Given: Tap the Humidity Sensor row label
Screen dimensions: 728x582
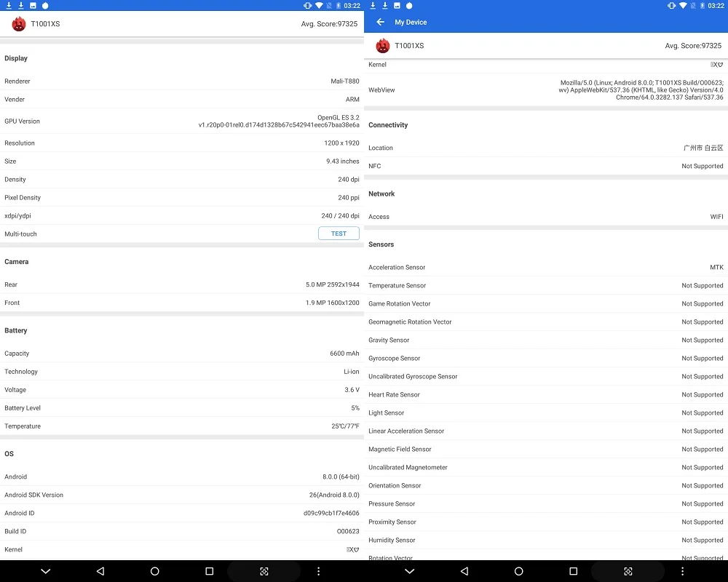Looking at the screenshot, I should coord(392,541).
